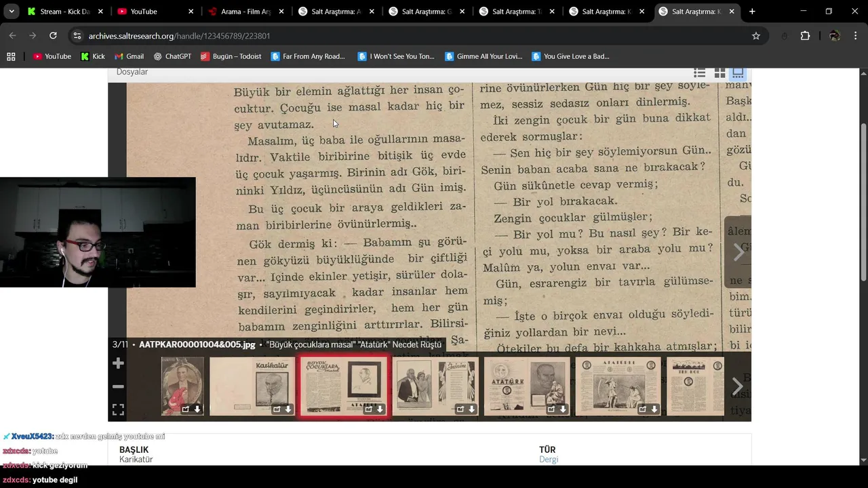This screenshot has height=488, width=868.
Task: Click chat message 'kick geziyorum'
Action: (60, 466)
